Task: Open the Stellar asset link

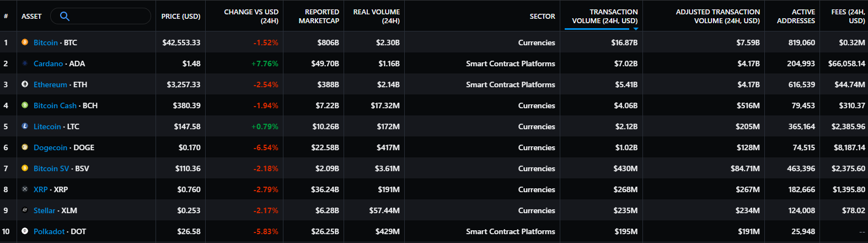Action: 44,210
